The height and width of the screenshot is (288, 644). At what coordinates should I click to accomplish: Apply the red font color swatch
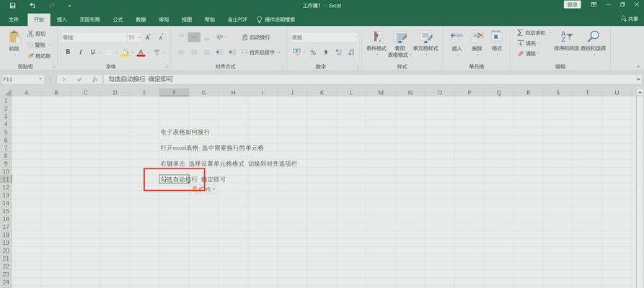click(140, 53)
